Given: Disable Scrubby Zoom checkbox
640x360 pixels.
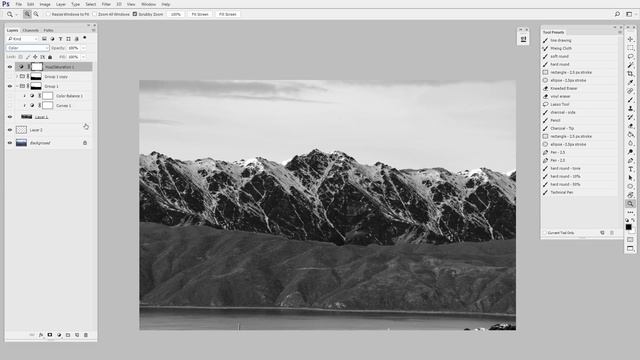Looking at the screenshot, I should pos(135,14).
